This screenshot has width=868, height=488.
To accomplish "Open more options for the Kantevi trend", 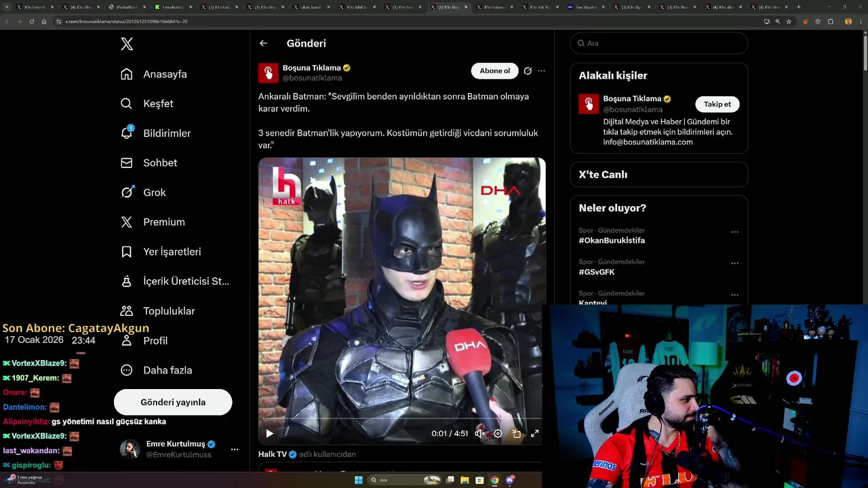I will pyautogui.click(x=734, y=295).
